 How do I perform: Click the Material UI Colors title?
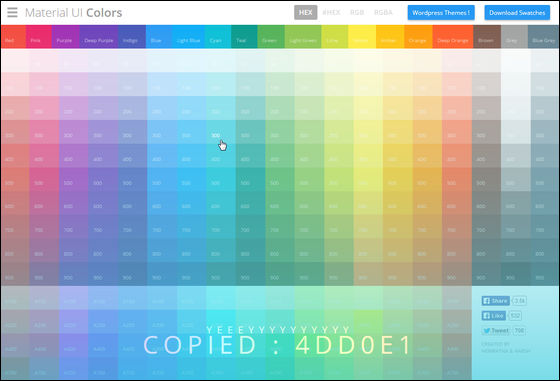(73, 12)
